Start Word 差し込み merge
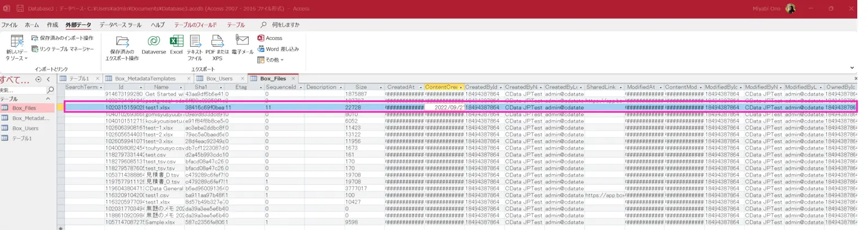This screenshot has height=230, width=868. pyautogui.click(x=278, y=49)
